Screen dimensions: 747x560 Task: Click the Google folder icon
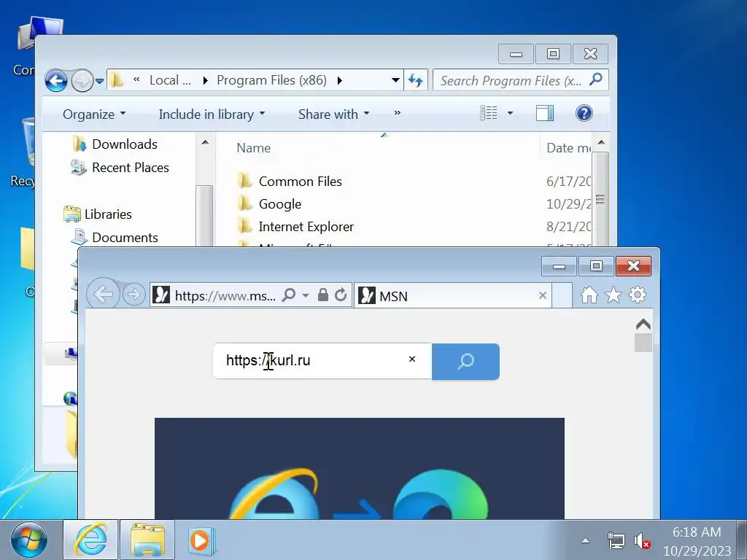pos(244,204)
